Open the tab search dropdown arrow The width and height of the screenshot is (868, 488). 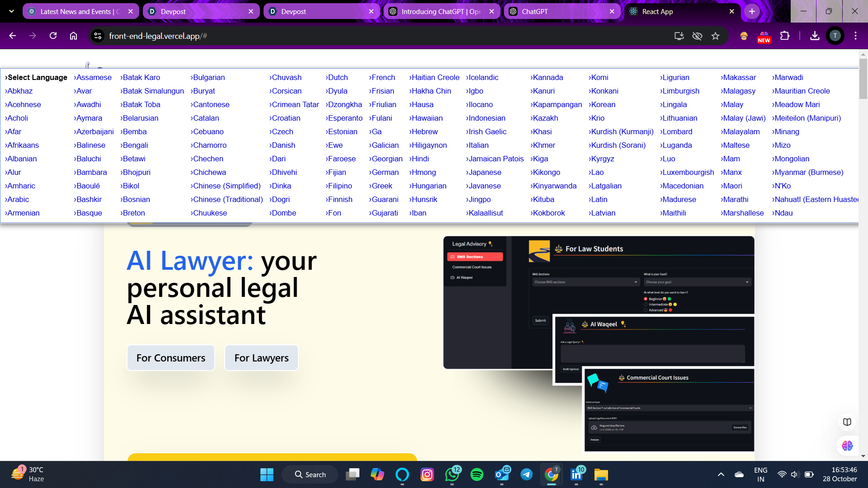(11, 11)
